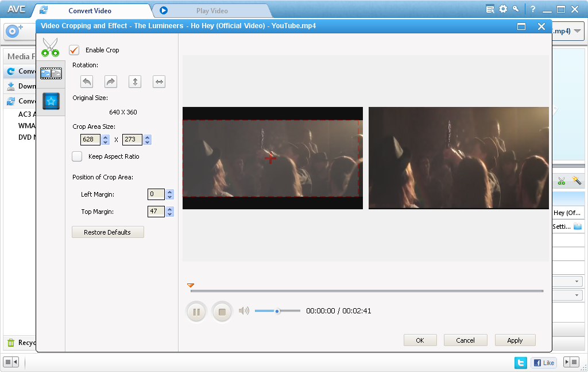Click the magic wand effect icon in AVC main window
This screenshot has height=372, width=588.
click(x=577, y=181)
